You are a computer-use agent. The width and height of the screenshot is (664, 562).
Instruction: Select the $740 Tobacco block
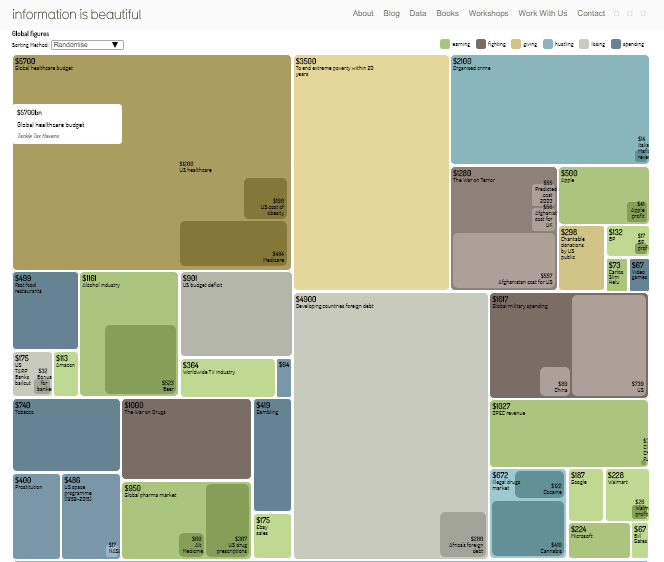click(66, 435)
